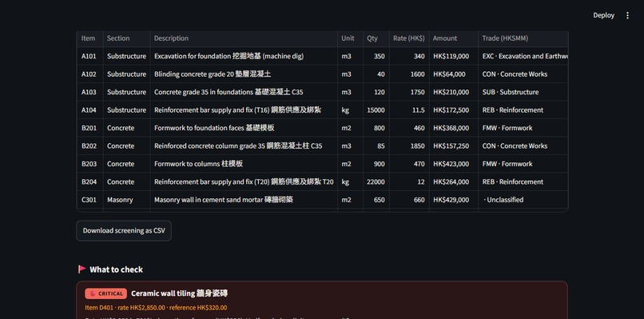Sort by the Section column header
Image resolution: width=644 pixels, height=319 pixels.
[x=126, y=38]
